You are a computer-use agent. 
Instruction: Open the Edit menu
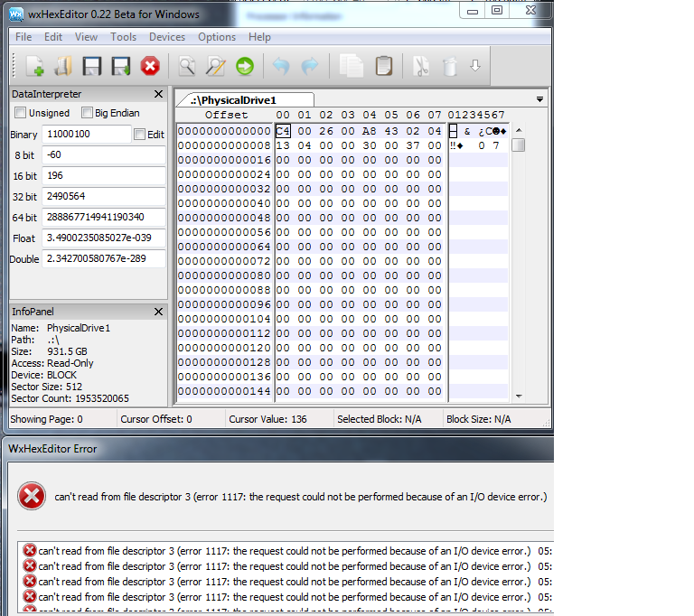click(x=53, y=37)
